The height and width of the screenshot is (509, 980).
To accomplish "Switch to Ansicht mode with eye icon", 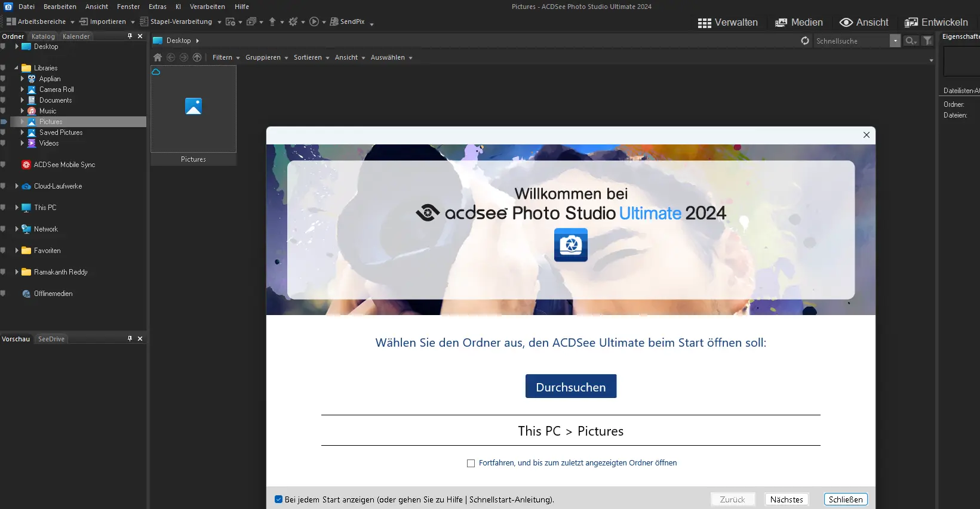I will click(864, 23).
